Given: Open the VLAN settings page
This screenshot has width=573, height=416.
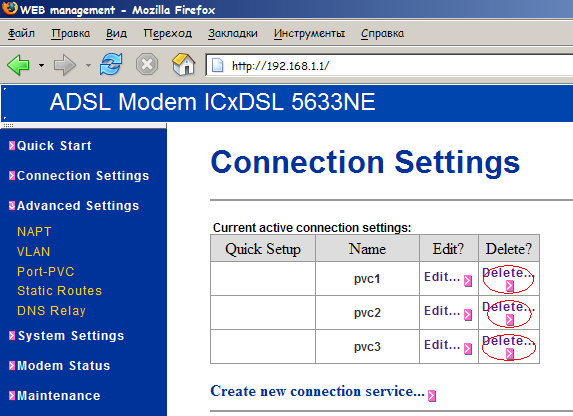Looking at the screenshot, I should pyautogui.click(x=33, y=252).
